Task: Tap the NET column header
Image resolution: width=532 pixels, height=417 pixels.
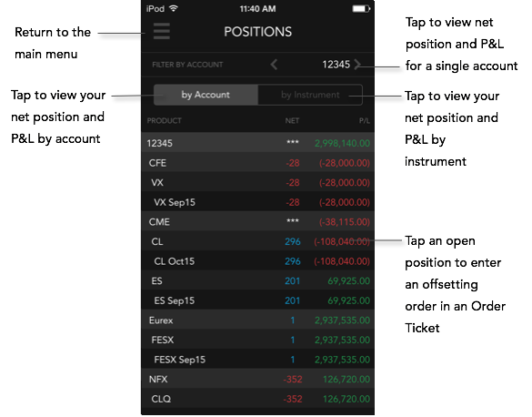Action: pos(292,120)
